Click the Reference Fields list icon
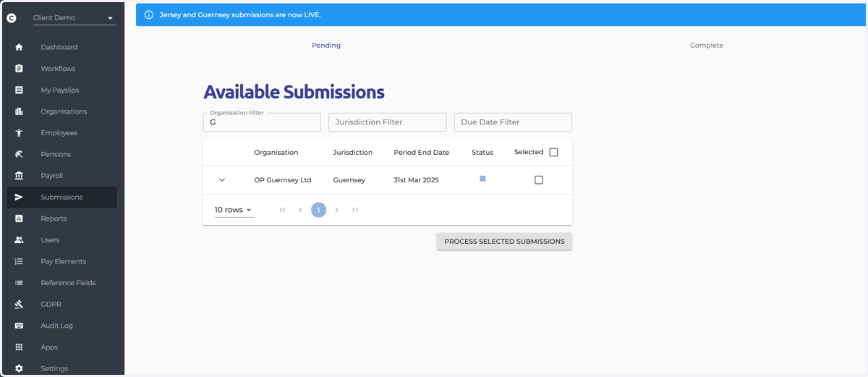The width and height of the screenshot is (868, 377). pyautogui.click(x=19, y=283)
